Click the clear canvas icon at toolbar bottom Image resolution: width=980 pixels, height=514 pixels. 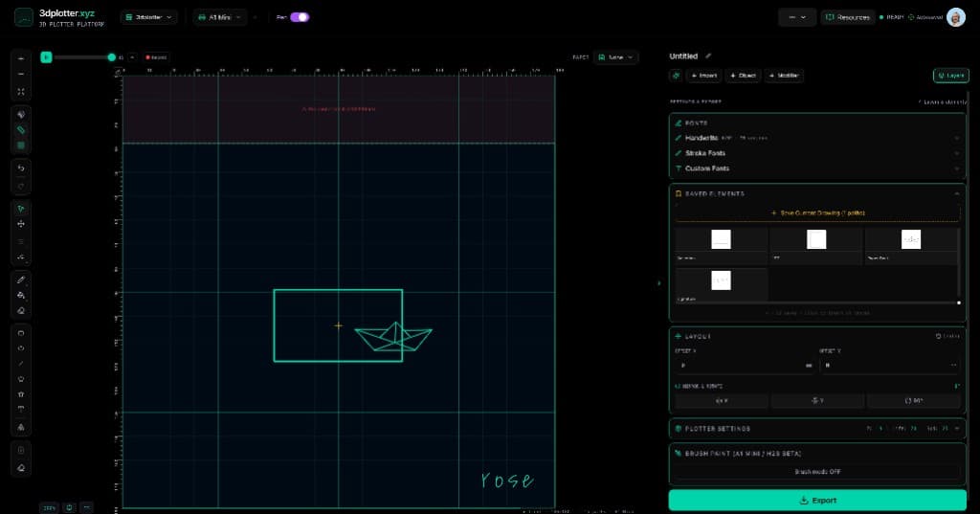coord(21,468)
